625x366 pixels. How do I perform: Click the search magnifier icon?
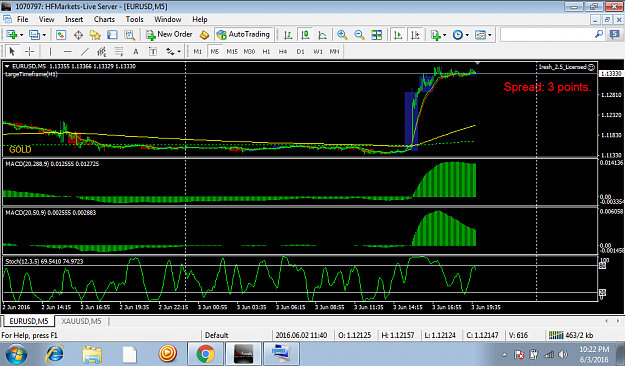(x=599, y=34)
